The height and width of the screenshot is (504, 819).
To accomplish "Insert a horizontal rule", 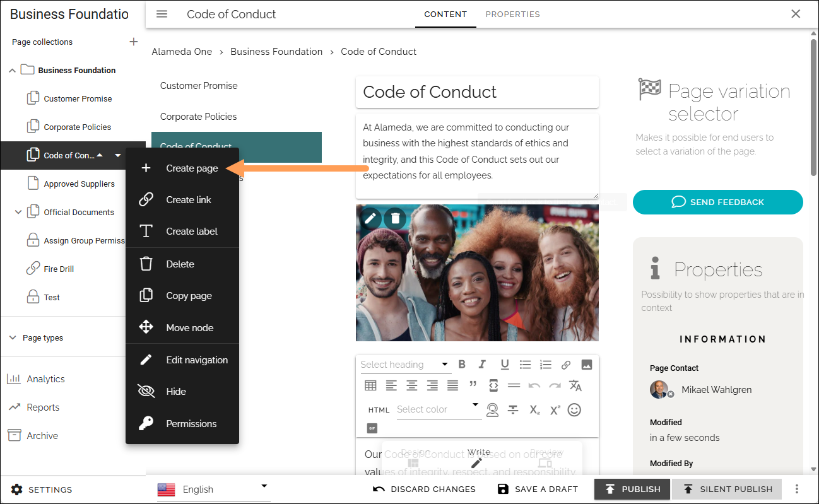I will (514, 385).
